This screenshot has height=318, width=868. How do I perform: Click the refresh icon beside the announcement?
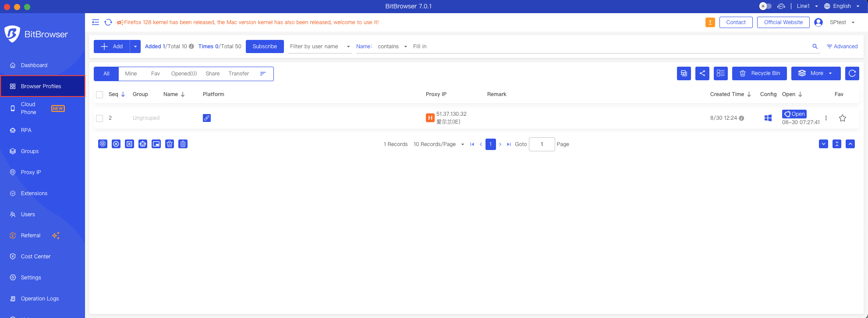tap(108, 22)
